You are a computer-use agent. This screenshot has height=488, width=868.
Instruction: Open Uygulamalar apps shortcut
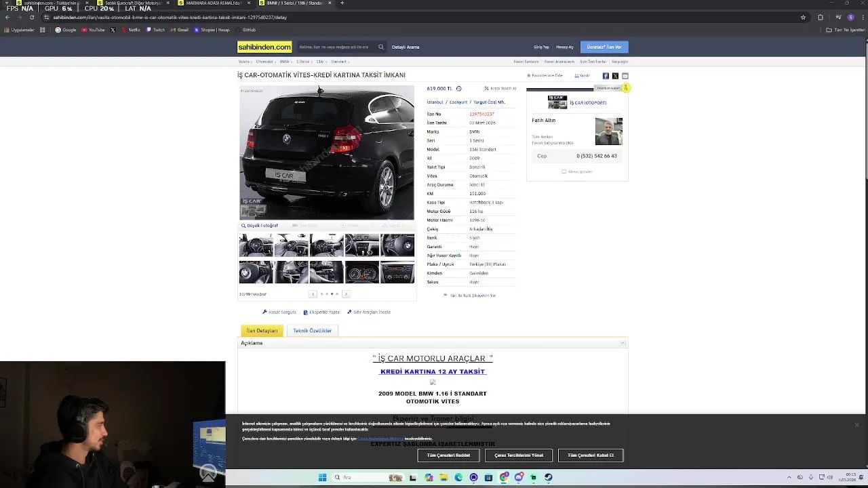point(19,30)
